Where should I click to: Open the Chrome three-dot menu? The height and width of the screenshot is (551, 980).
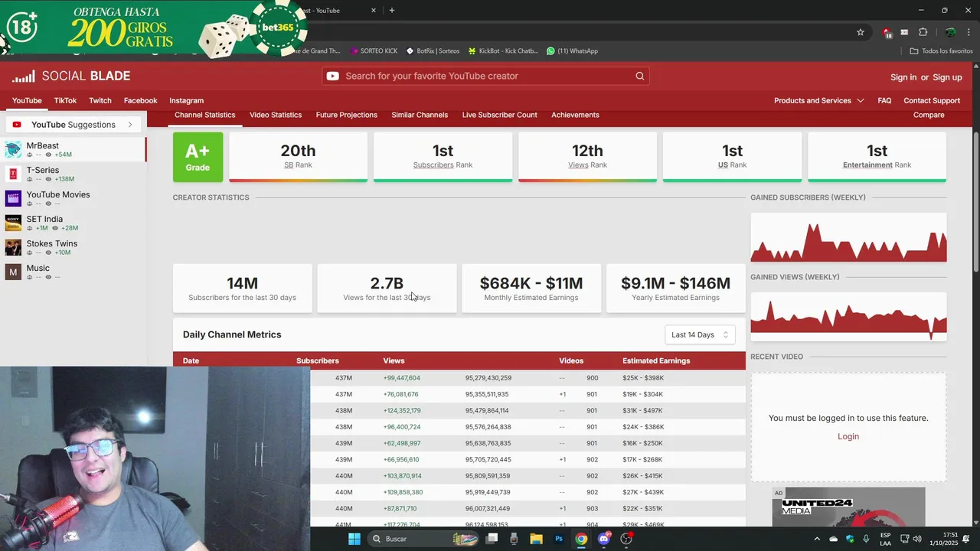(969, 32)
